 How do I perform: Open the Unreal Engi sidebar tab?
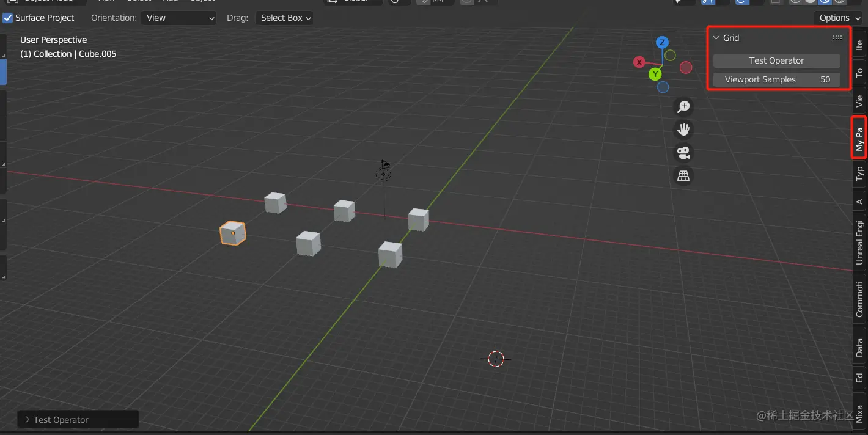click(860, 242)
